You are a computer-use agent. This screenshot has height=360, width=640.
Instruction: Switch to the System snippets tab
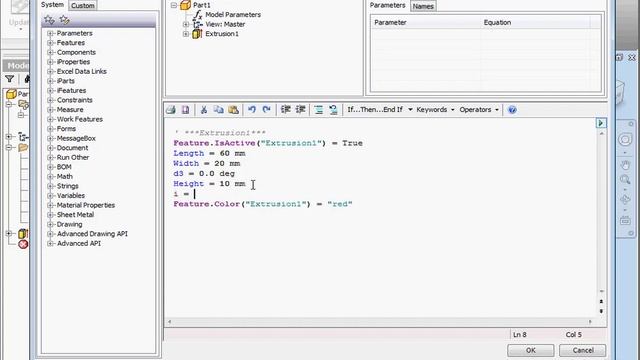[x=53, y=4]
